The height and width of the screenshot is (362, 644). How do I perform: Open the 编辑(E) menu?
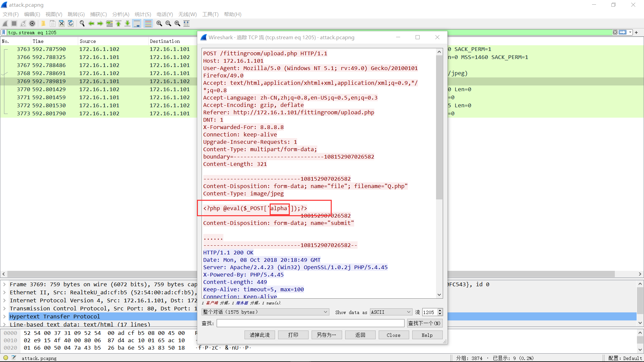(x=32, y=14)
